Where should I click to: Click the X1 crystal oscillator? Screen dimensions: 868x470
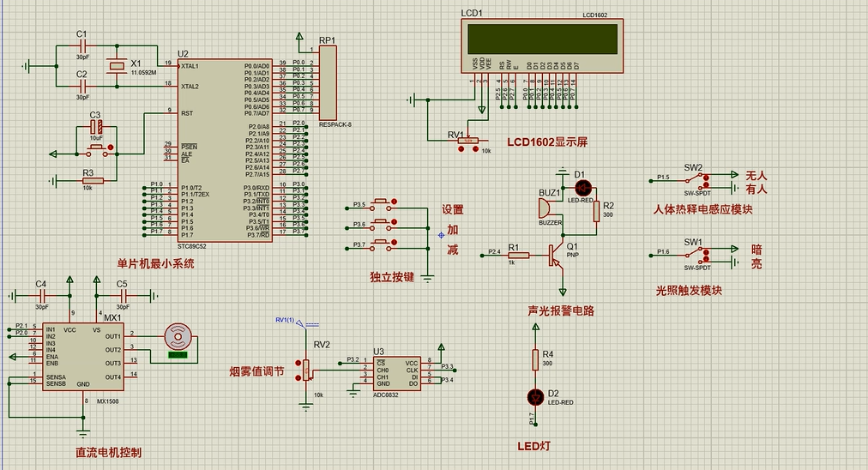(114, 67)
